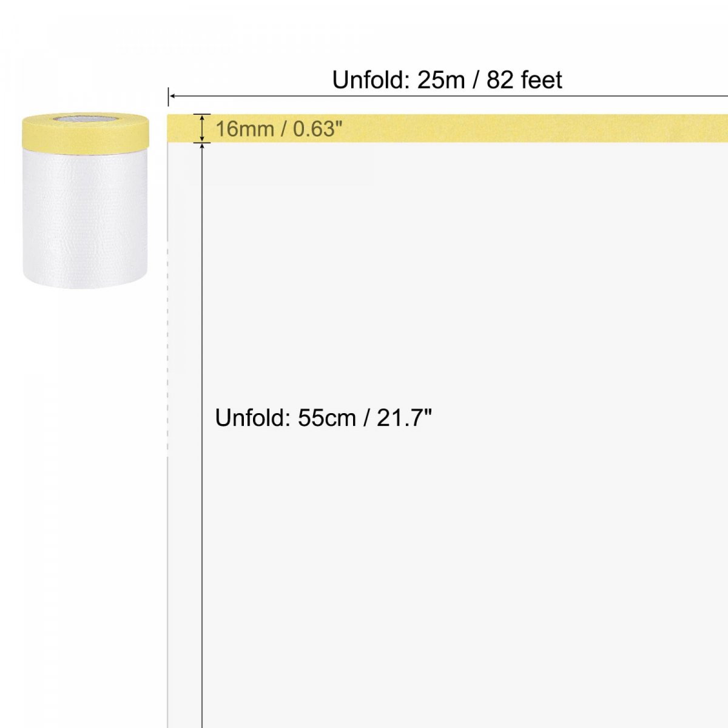Viewport: 728px width, 728px height.
Task: Click the left arrowhead of the length dimension line
Action: (172, 96)
